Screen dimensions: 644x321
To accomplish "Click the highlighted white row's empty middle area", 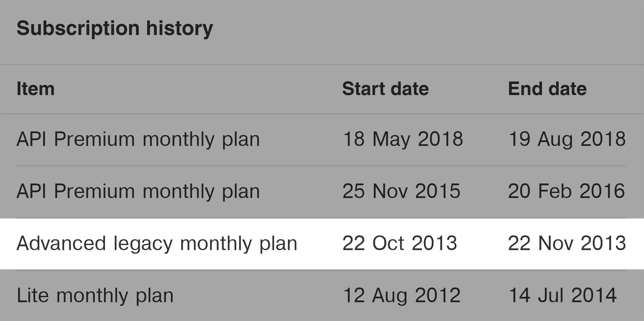I will point(320,244).
